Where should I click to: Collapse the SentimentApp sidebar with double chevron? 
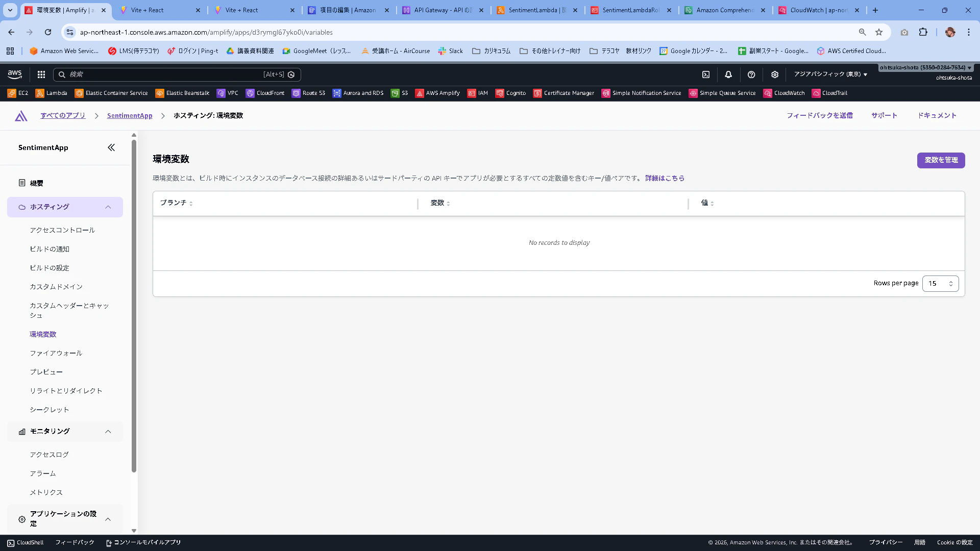(111, 147)
